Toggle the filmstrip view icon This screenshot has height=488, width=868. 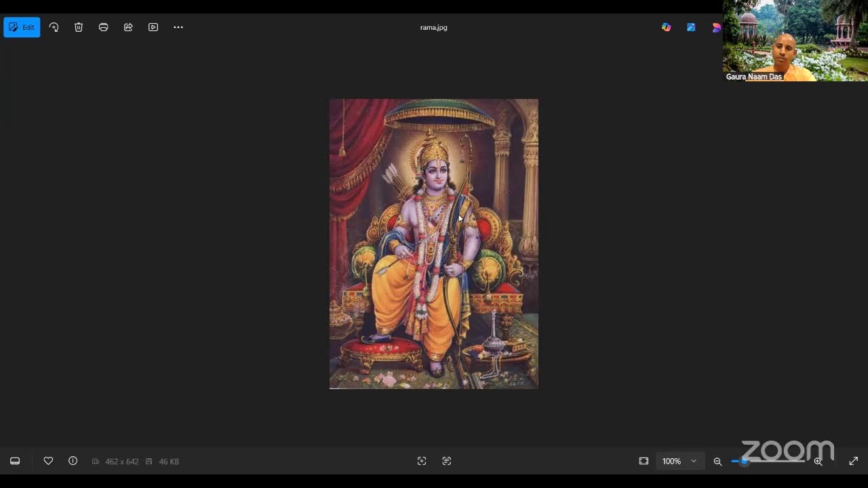coord(15,461)
